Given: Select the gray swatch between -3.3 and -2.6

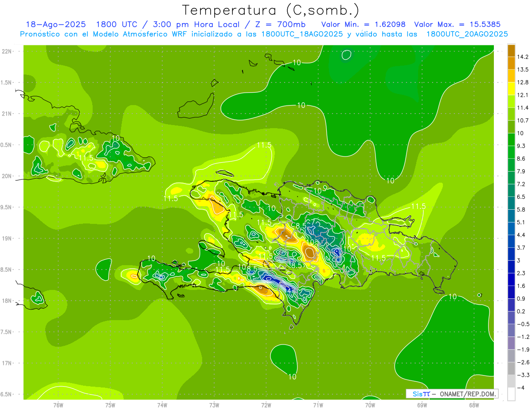Looking at the screenshot, I should 511,368.
